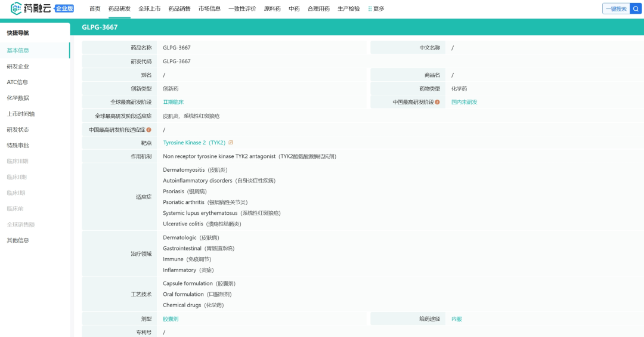Open the 药品研发 tab

[119, 9]
